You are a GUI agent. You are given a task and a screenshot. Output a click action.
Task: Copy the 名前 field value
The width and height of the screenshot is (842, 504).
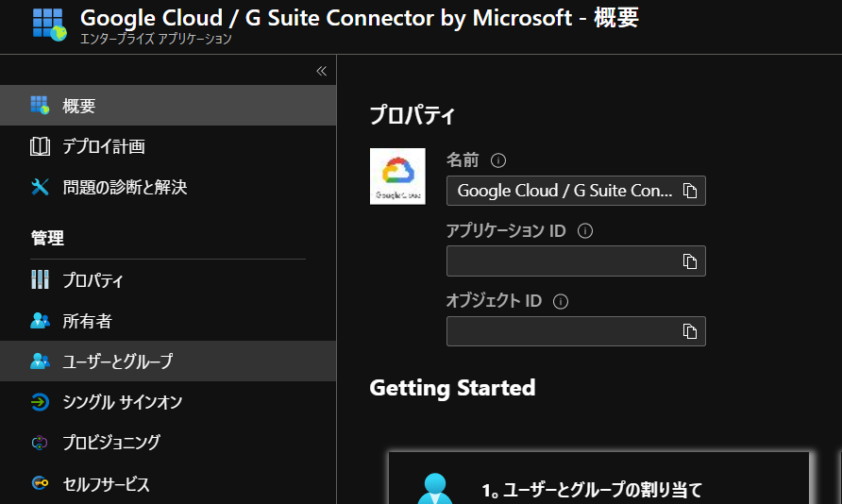690,191
